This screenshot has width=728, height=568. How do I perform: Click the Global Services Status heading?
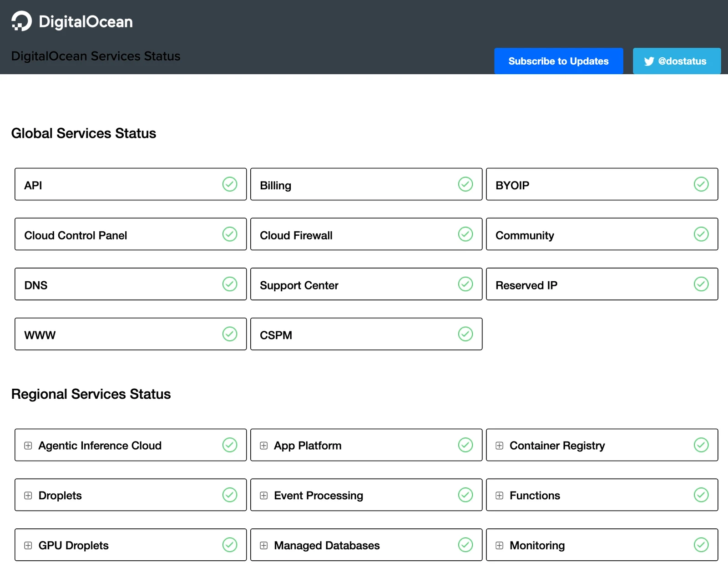click(x=84, y=133)
